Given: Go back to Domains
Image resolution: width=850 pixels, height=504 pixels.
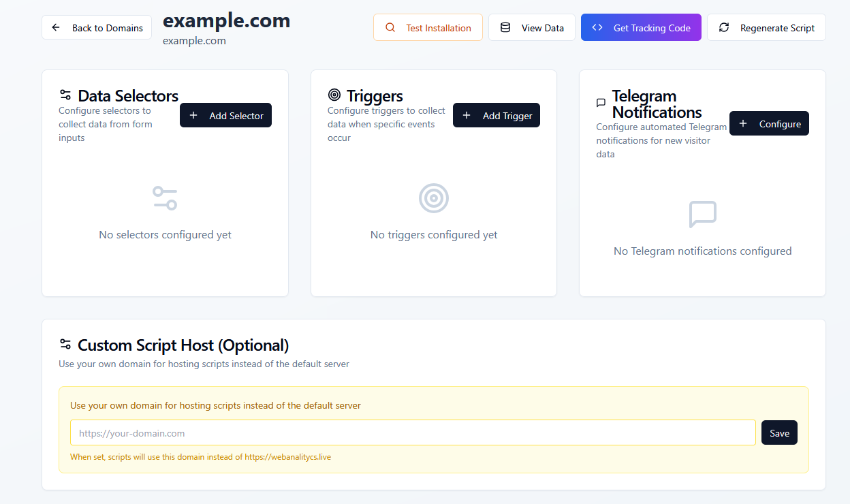Looking at the screenshot, I should 97,28.
